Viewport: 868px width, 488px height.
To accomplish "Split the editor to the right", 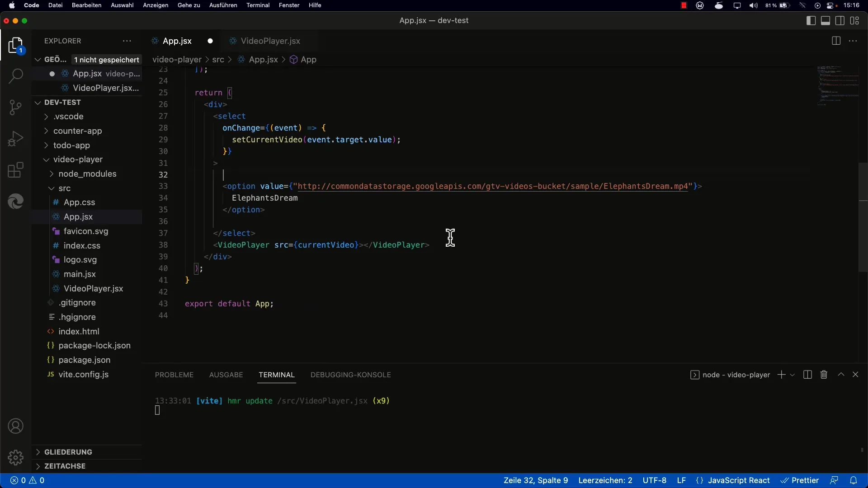I will (x=836, y=41).
